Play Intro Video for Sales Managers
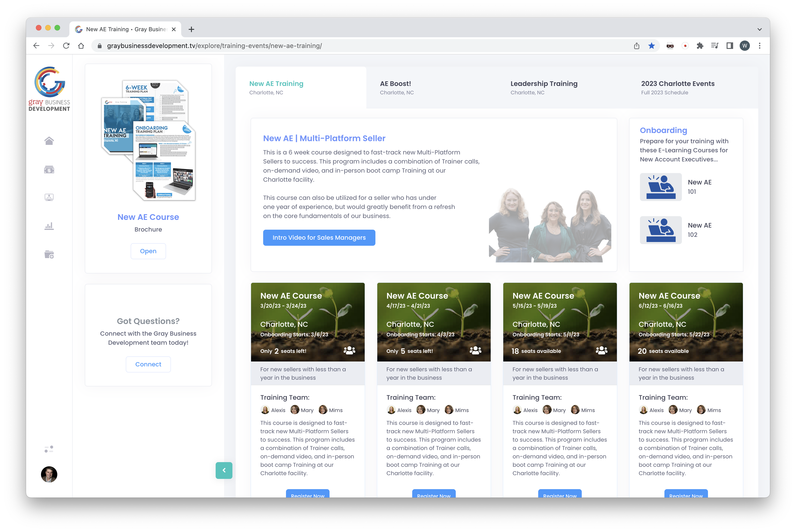 319,238
